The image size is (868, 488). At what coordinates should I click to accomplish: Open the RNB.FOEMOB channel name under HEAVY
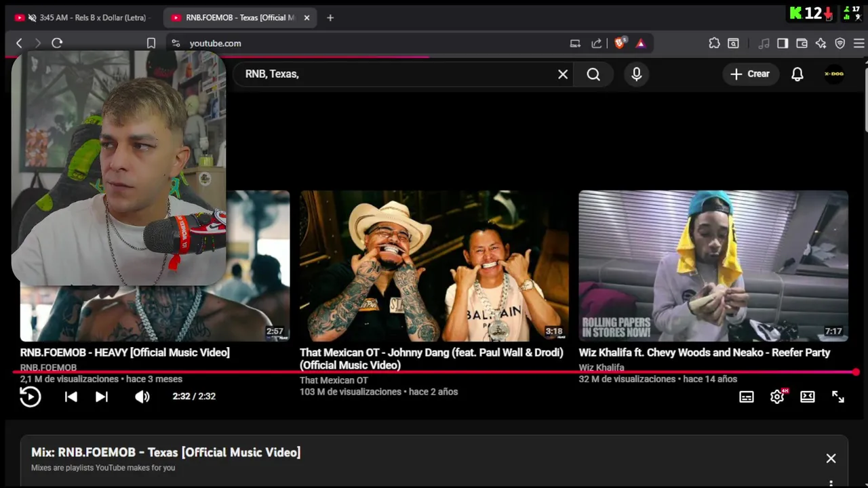48,367
